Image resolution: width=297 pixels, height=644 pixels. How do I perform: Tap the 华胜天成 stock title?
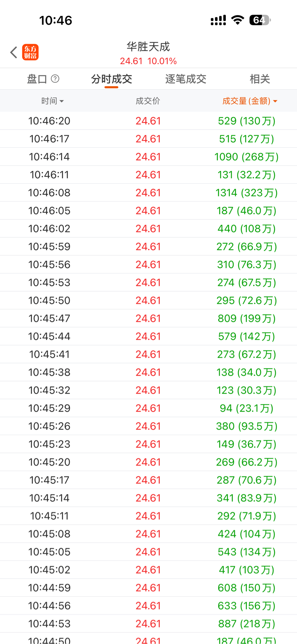[148, 47]
